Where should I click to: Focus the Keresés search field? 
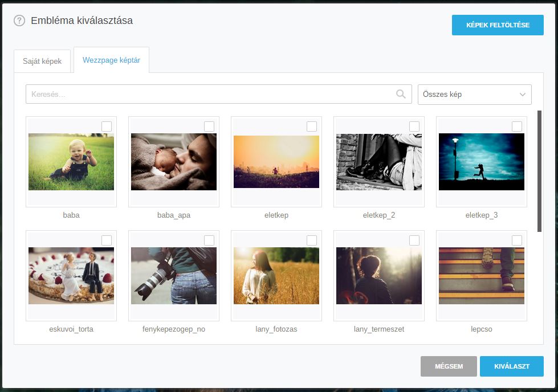click(x=218, y=94)
